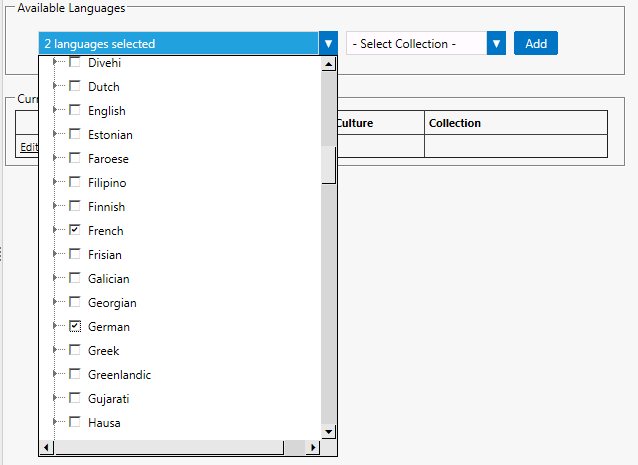Collapse the languages dropdown via its arrow
Screen dimensions: 638x465
(328, 44)
